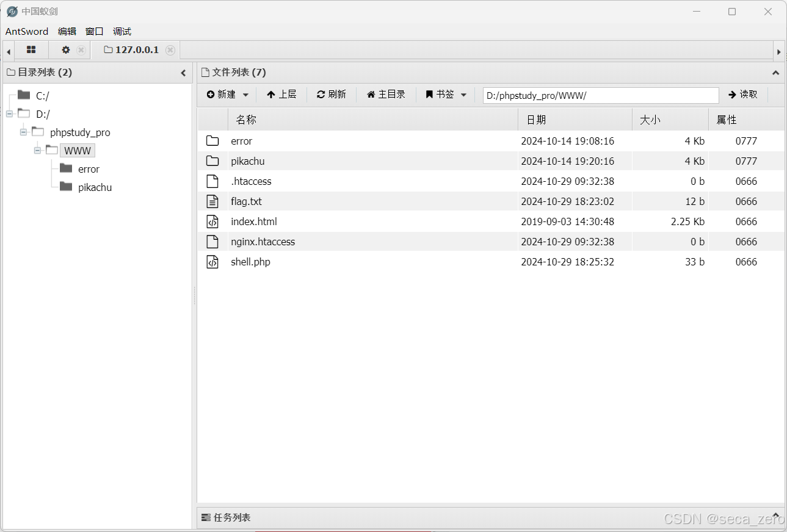Maximize the AntSword window
Image resolution: width=787 pixels, height=532 pixels.
point(732,12)
